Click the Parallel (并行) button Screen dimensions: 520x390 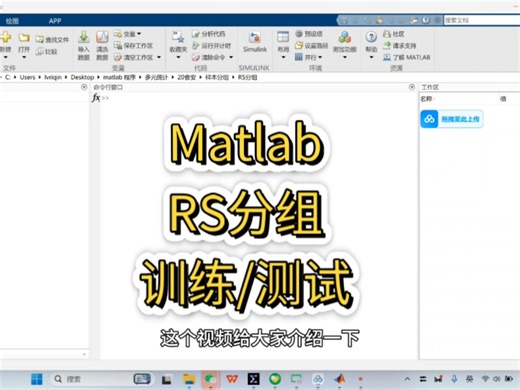click(309, 57)
